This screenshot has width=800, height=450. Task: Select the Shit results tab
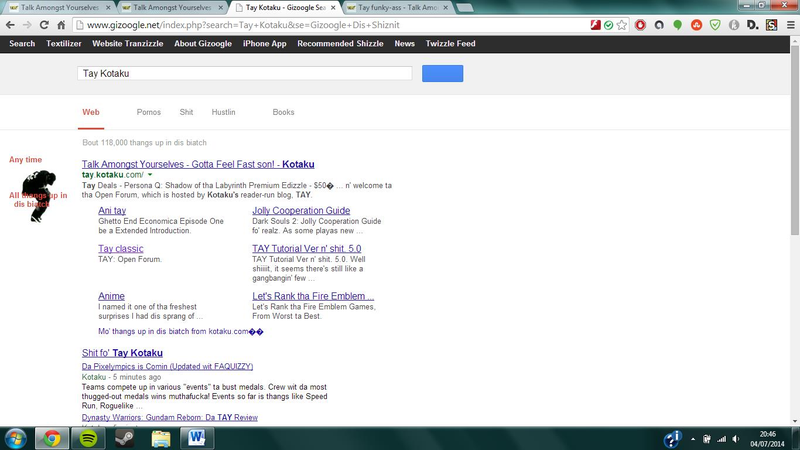186,112
